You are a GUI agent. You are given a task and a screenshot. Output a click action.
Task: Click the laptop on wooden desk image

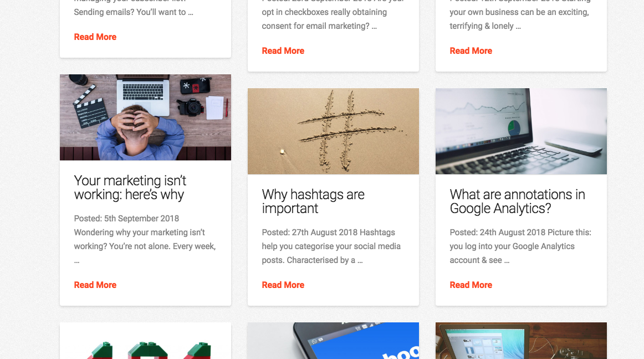point(521,341)
